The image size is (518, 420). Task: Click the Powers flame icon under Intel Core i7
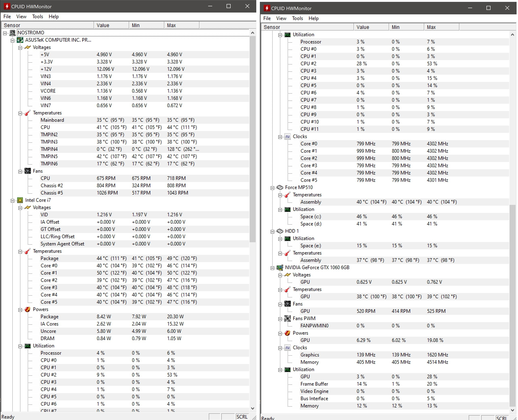click(x=28, y=309)
